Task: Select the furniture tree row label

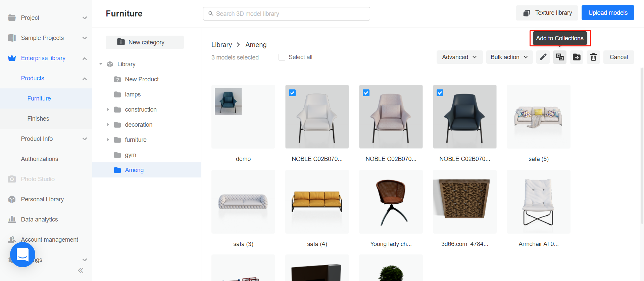Action: (x=136, y=140)
